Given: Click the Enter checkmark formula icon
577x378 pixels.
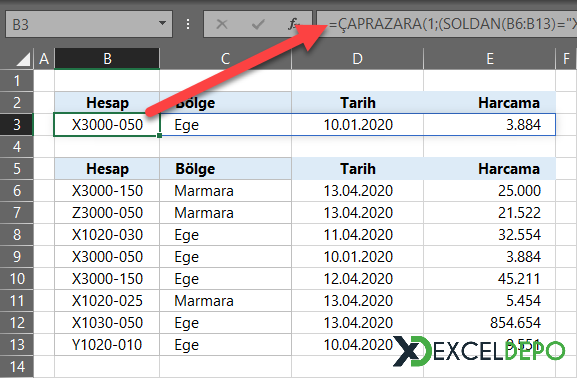Looking at the screenshot, I should (x=258, y=24).
